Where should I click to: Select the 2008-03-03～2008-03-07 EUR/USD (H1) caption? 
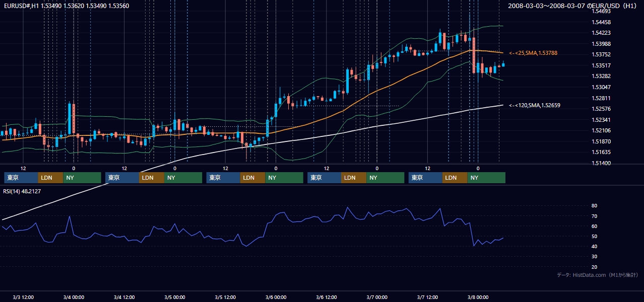(573, 6)
